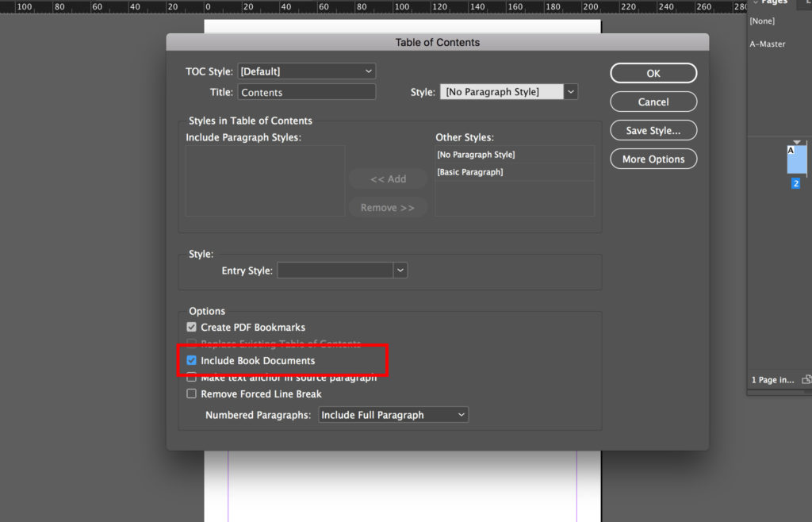Open the TOC Style dropdown
Viewport: 812px width, 522px height.
(306, 71)
